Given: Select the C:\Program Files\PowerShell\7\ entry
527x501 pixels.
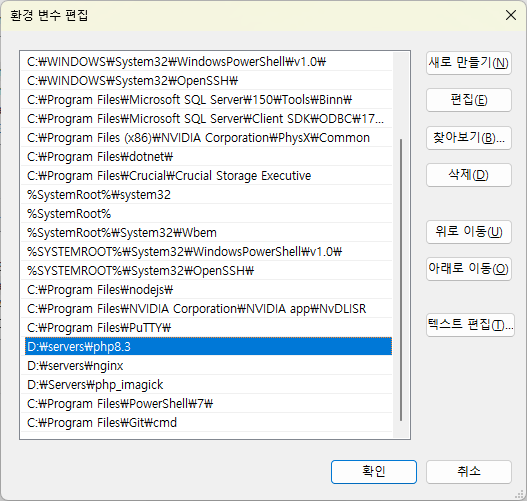Looking at the screenshot, I should click(208, 404).
